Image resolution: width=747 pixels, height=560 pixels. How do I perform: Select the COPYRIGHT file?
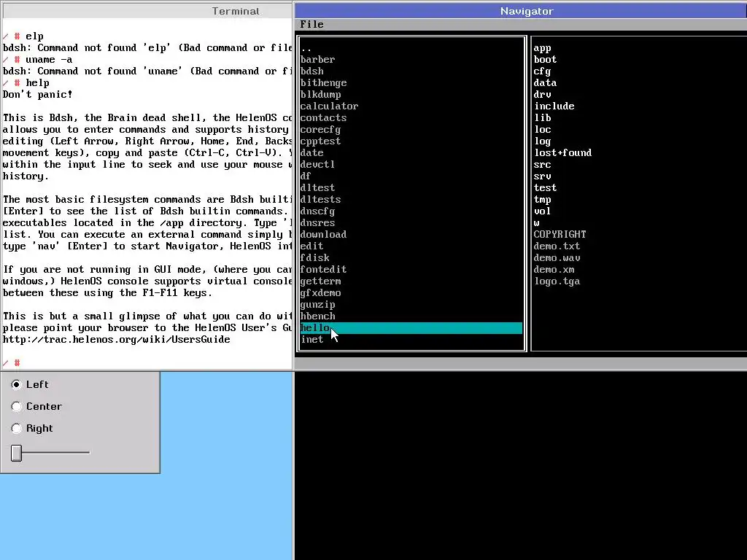click(x=560, y=234)
